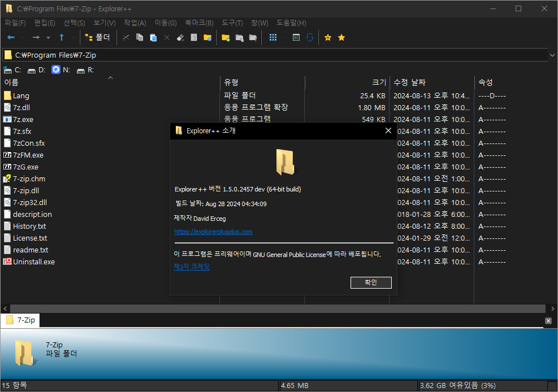Open the https://explorerplusplus.com link

pos(213,232)
